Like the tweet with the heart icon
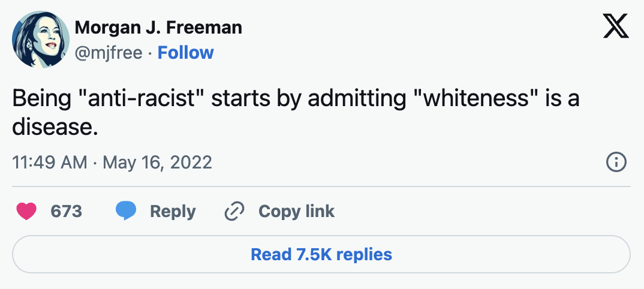 tap(26, 211)
